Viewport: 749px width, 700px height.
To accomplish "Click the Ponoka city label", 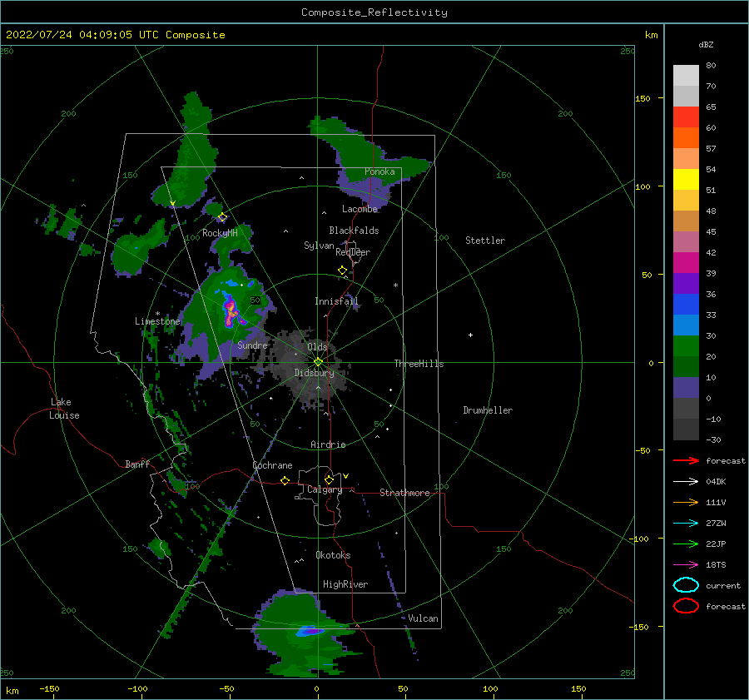I will 379,171.
